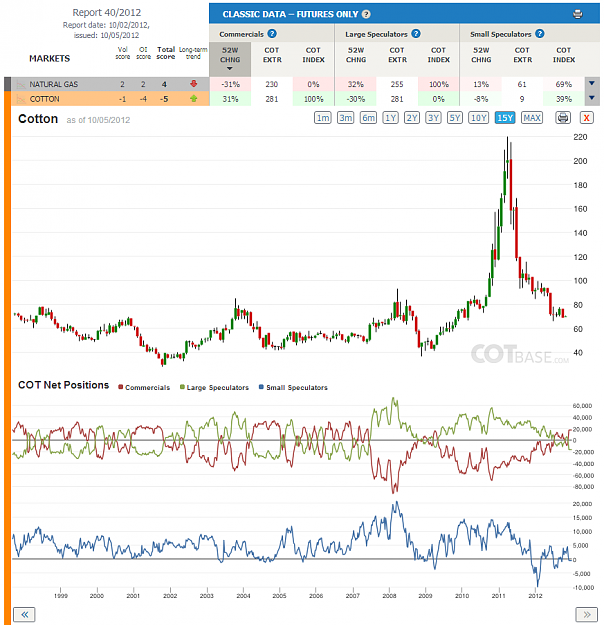Click Cotton row chart icon
Screen dimensions: 604x625
20,99
